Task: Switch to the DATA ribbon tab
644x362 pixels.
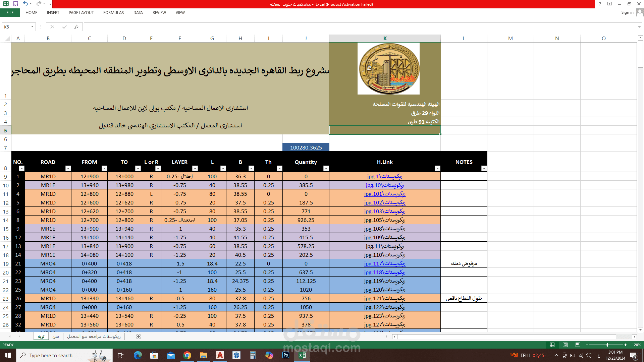Action: (x=138, y=13)
